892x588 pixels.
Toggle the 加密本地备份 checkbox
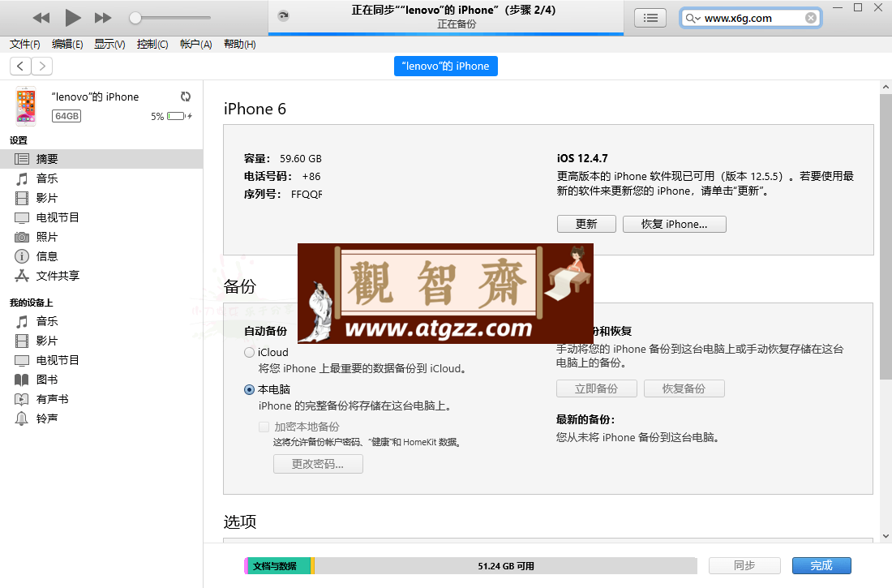pos(264,427)
